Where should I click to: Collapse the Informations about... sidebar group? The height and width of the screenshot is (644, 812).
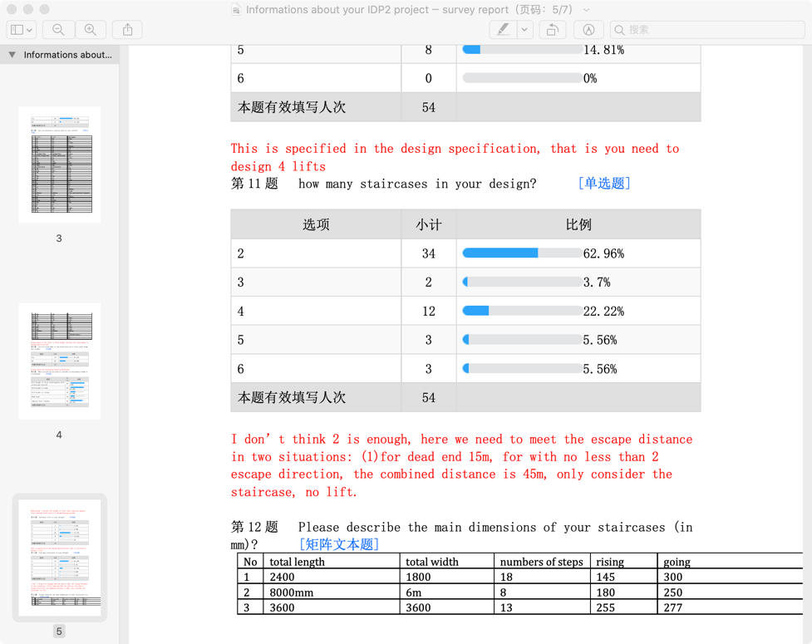click(12, 54)
